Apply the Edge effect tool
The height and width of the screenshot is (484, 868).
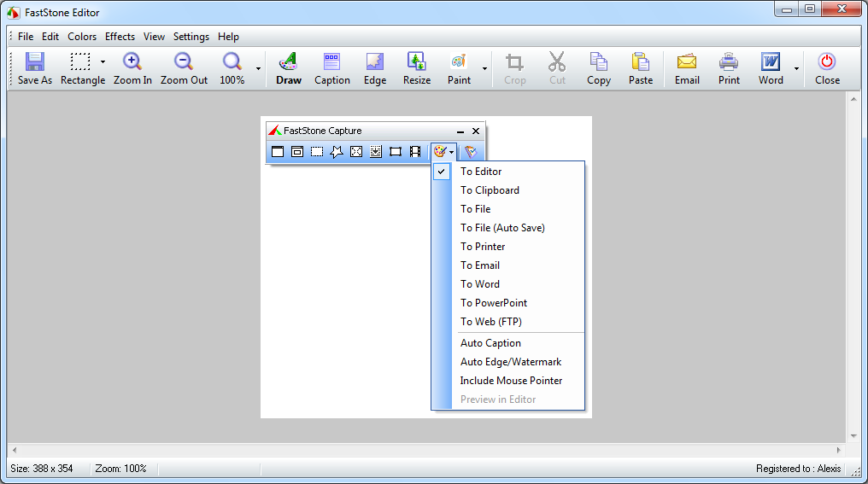[x=375, y=68]
